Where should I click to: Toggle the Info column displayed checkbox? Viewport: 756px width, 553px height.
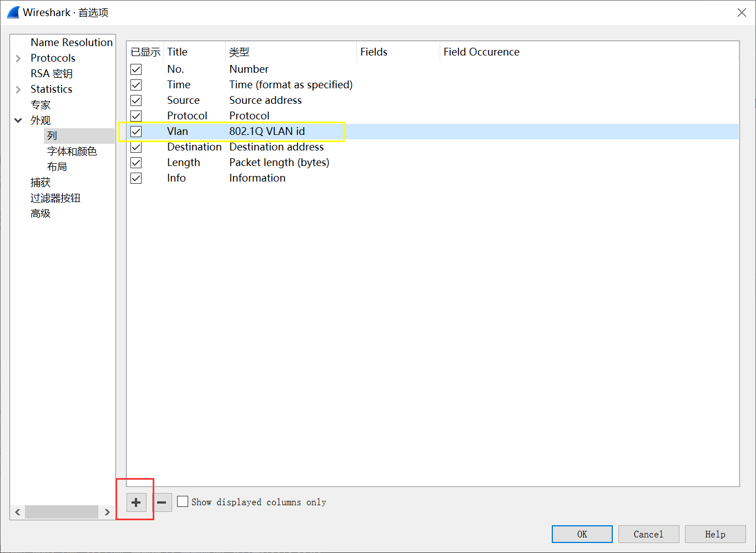(136, 178)
